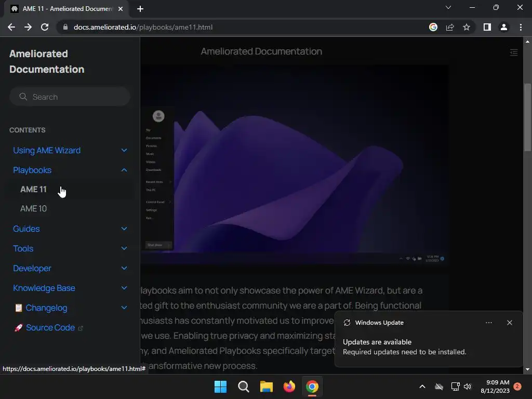Open the Guides section
Screen dimensions: 532x399
pyautogui.click(x=26, y=229)
